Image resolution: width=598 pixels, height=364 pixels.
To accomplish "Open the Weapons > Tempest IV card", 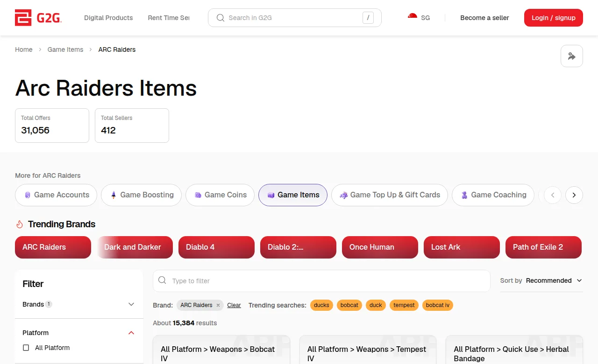I will pos(368,350).
